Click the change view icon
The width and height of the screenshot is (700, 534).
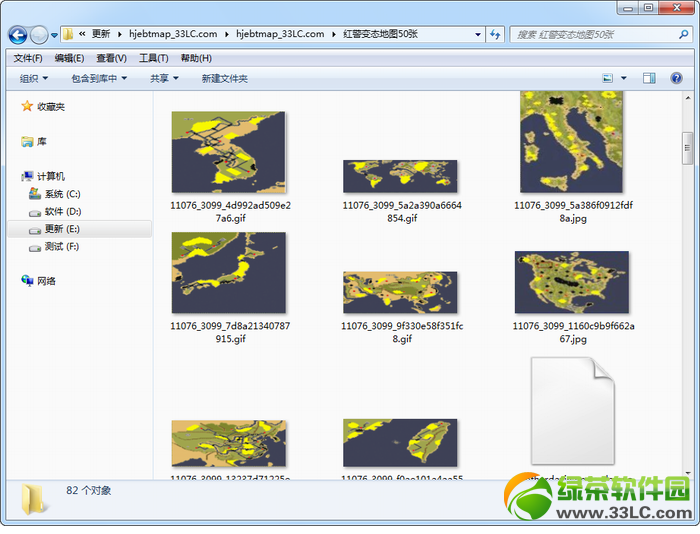608,78
